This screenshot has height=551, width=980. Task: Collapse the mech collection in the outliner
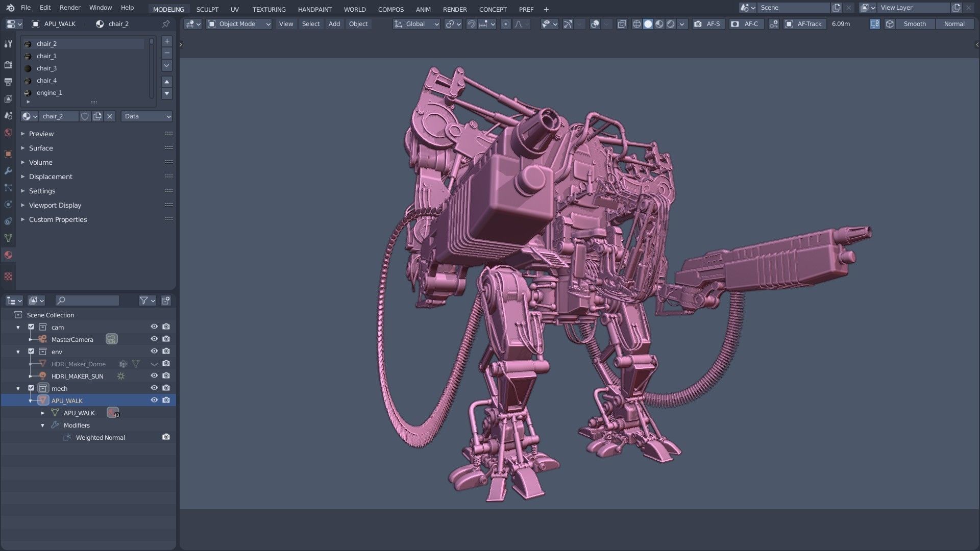[19, 388]
